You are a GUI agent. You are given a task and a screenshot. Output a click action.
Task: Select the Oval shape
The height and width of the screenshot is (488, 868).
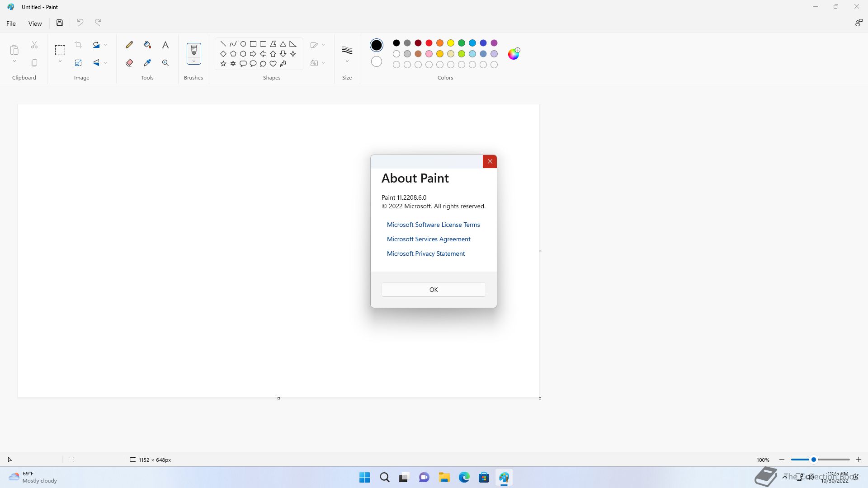pyautogui.click(x=243, y=44)
